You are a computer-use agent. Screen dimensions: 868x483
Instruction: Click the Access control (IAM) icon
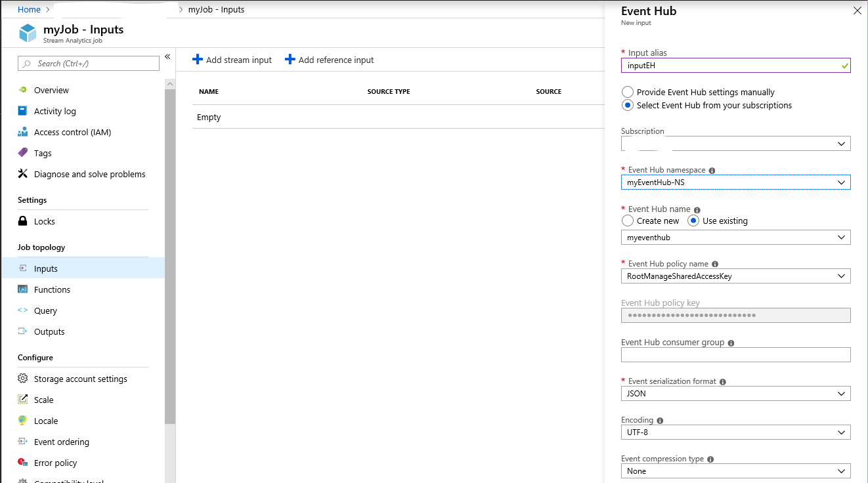pyautogui.click(x=23, y=132)
